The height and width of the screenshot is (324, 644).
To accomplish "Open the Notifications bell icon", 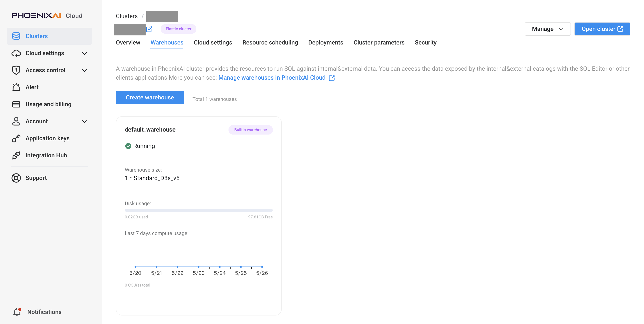I will [x=17, y=312].
